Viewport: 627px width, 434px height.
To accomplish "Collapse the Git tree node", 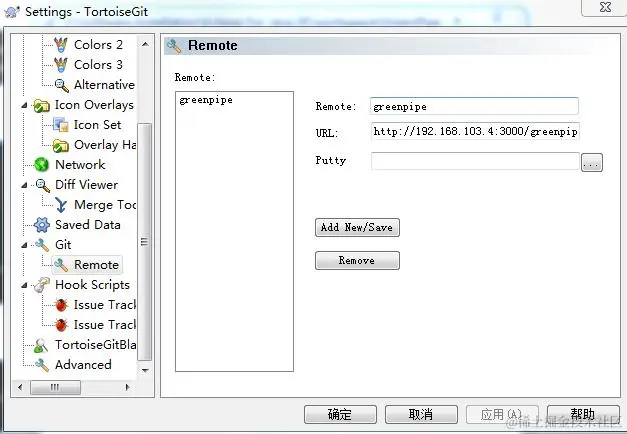I will pos(24,245).
